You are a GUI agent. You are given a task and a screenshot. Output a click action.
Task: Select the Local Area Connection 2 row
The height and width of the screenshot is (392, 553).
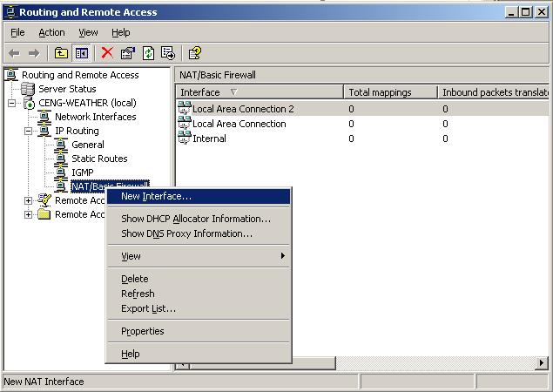click(242, 109)
